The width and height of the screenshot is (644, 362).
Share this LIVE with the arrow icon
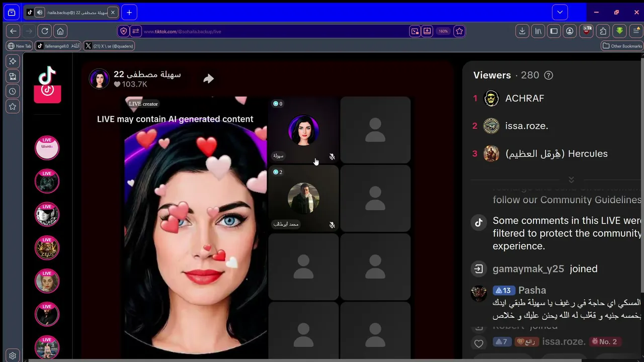(208, 79)
